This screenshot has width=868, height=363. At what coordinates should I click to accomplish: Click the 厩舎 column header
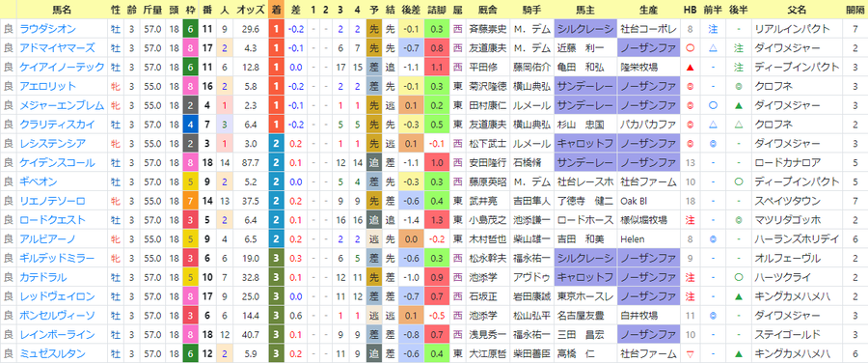pyautogui.click(x=489, y=10)
